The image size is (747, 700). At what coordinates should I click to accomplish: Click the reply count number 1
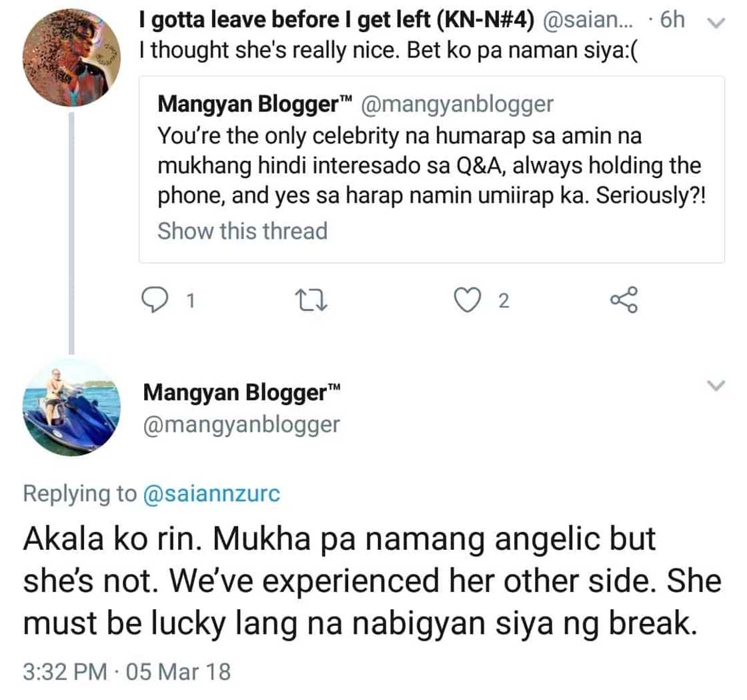pyautogui.click(x=190, y=302)
